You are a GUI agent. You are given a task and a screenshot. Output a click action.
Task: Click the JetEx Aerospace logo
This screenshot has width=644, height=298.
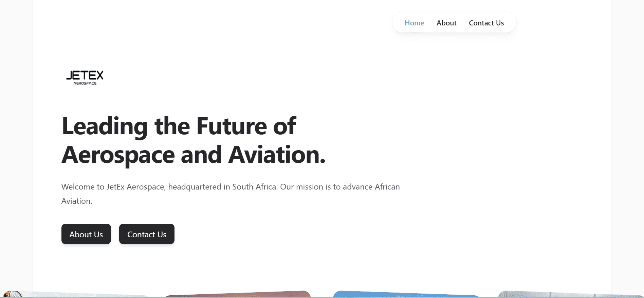click(x=85, y=78)
